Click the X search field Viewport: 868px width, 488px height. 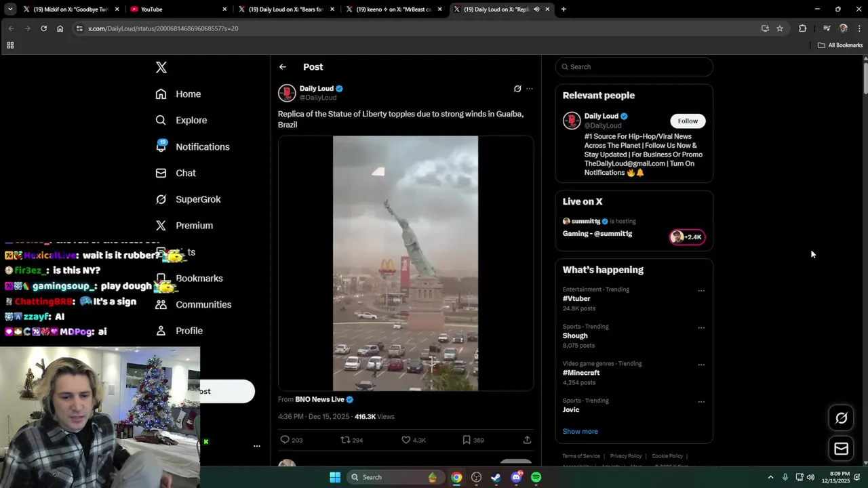pyautogui.click(x=634, y=66)
